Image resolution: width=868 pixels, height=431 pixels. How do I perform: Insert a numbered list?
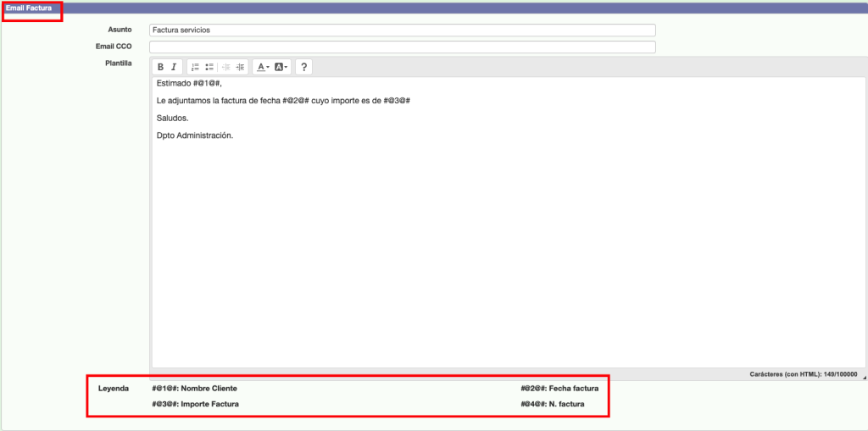coord(195,67)
